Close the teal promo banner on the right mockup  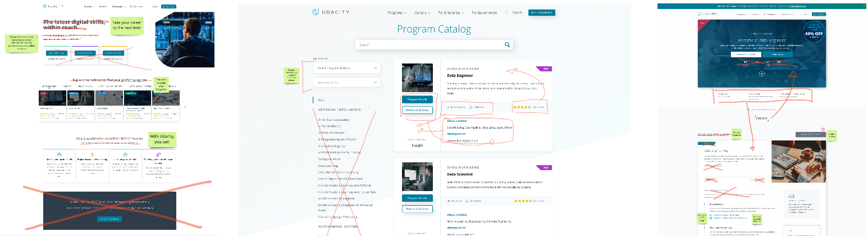[864, 5]
